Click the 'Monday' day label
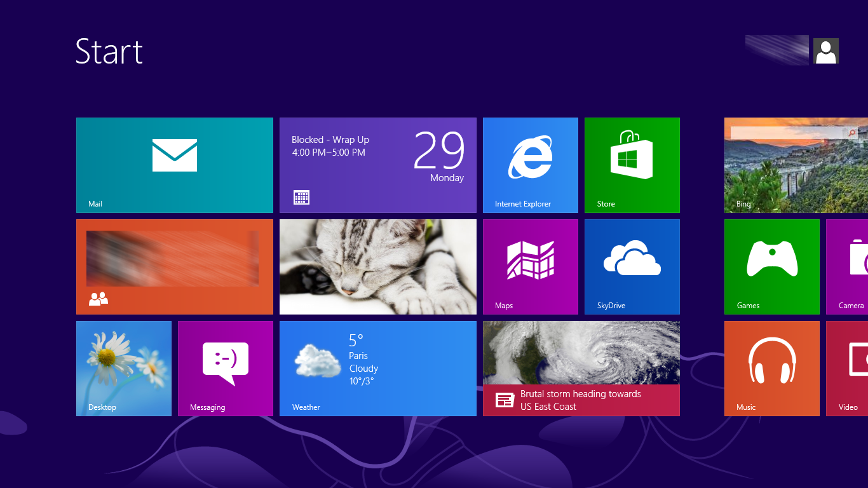Viewport: 868px width, 488px height. [x=447, y=178]
